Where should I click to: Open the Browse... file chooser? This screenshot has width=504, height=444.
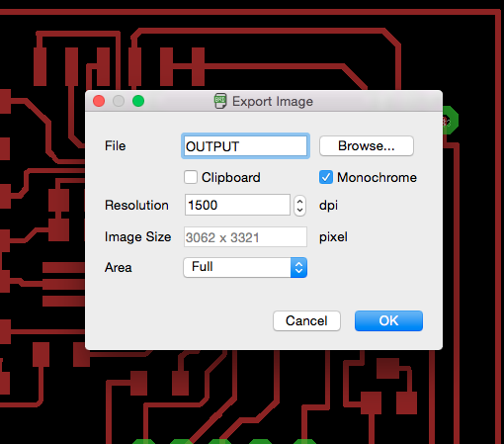[x=367, y=145]
